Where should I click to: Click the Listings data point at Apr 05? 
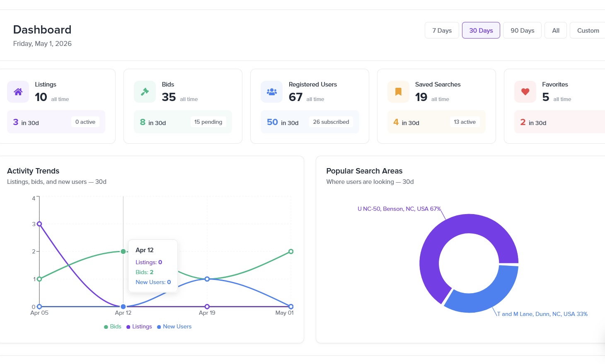pyautogui.click(x=39, y=224)
